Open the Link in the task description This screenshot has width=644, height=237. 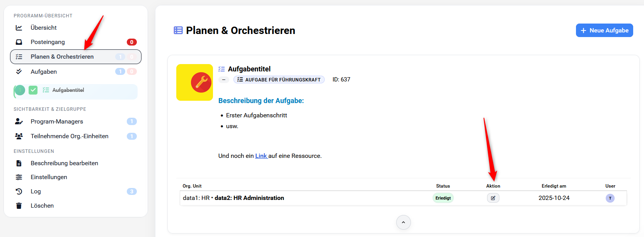[x=261, y=156]
